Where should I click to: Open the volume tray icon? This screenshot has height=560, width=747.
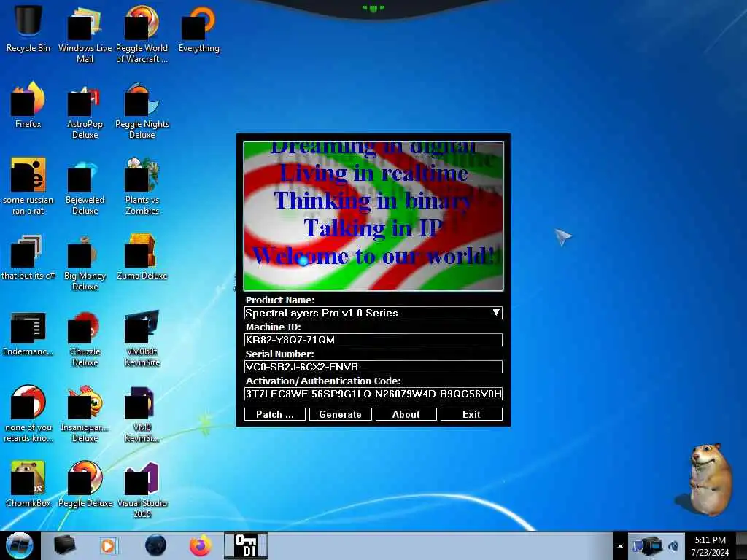673,545
